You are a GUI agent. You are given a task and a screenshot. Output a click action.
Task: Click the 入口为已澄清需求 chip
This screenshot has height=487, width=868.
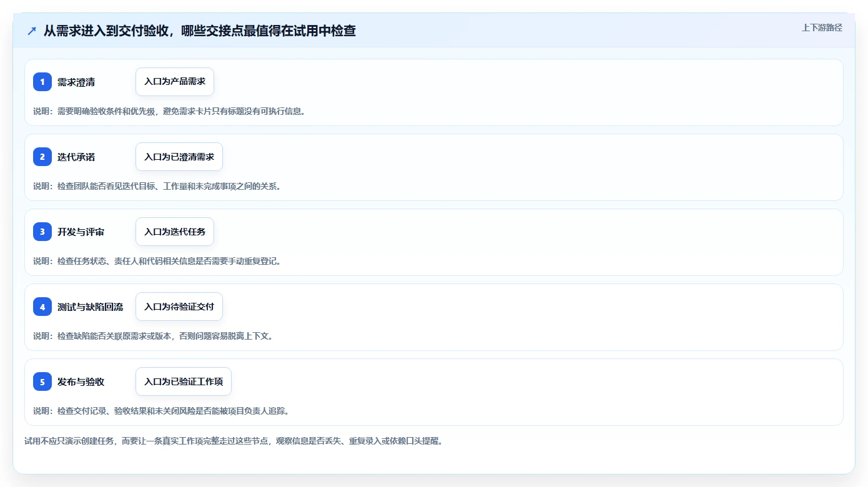pyautogui.click(x=179, y=157)
